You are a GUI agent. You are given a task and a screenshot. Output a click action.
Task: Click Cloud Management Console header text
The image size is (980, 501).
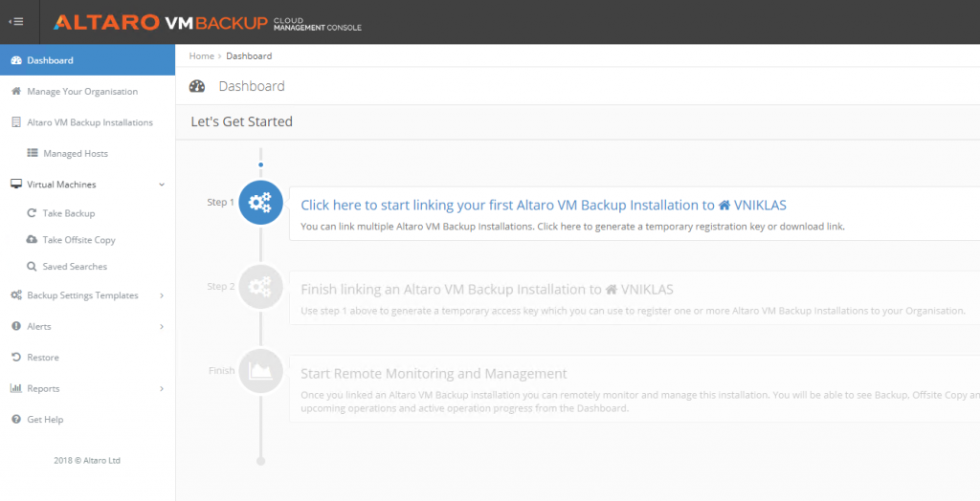[x=318, y=24]
